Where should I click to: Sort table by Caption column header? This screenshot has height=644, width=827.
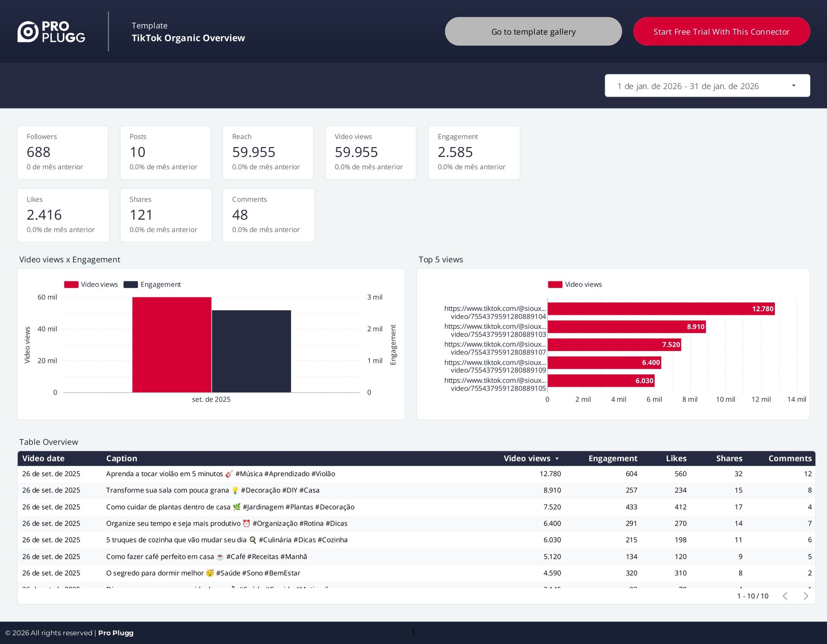(x=121, y=458)
